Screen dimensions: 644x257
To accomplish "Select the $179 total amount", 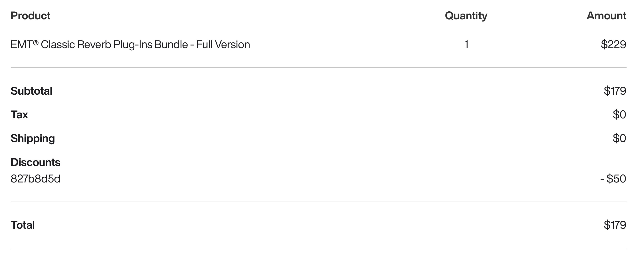I will point(615,225).
